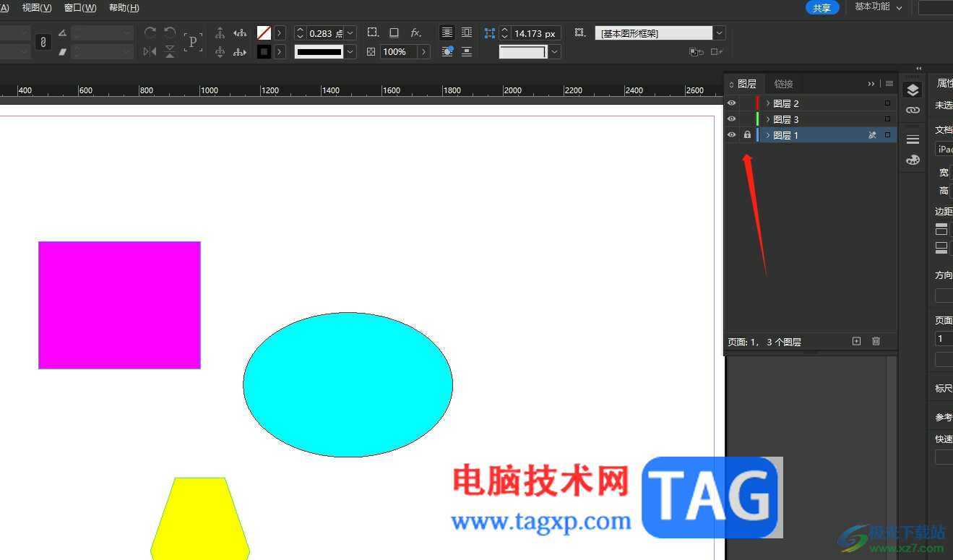Screen dimensions: 953x560
Task: Click the no text wrap icon
Action: pyautogui.click(x=447, y=33)
